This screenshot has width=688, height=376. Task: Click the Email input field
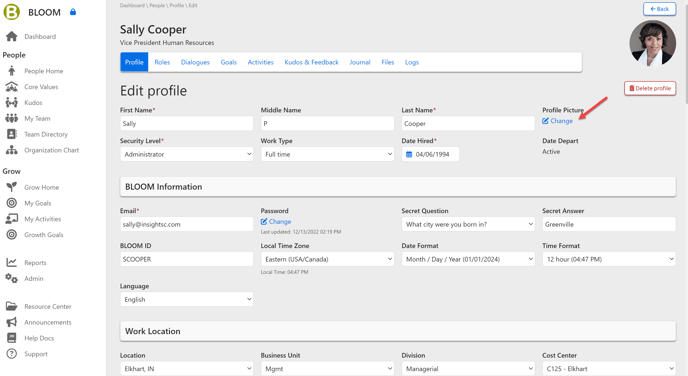(x=186, y=224)
